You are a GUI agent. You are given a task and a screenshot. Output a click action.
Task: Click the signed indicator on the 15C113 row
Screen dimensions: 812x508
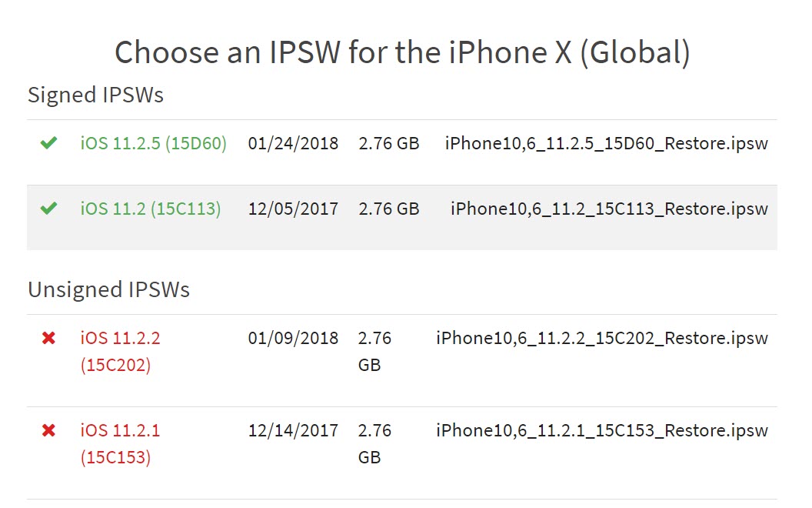48,209
